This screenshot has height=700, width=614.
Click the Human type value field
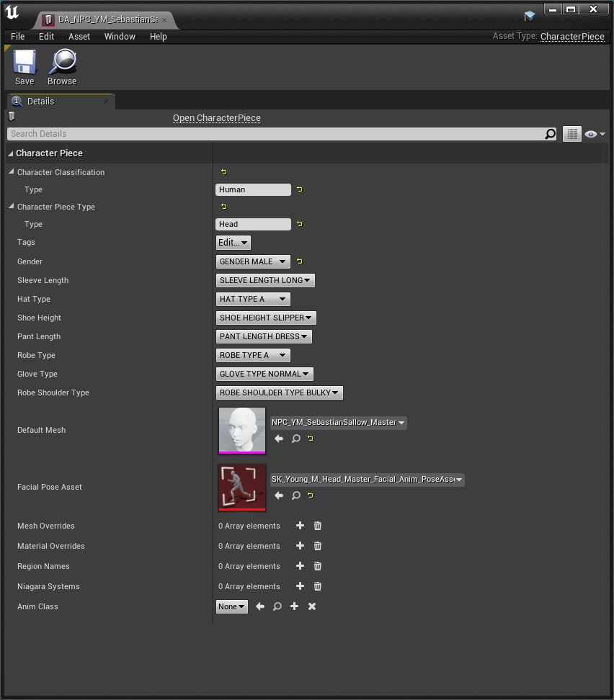click(x=253, y=189)
